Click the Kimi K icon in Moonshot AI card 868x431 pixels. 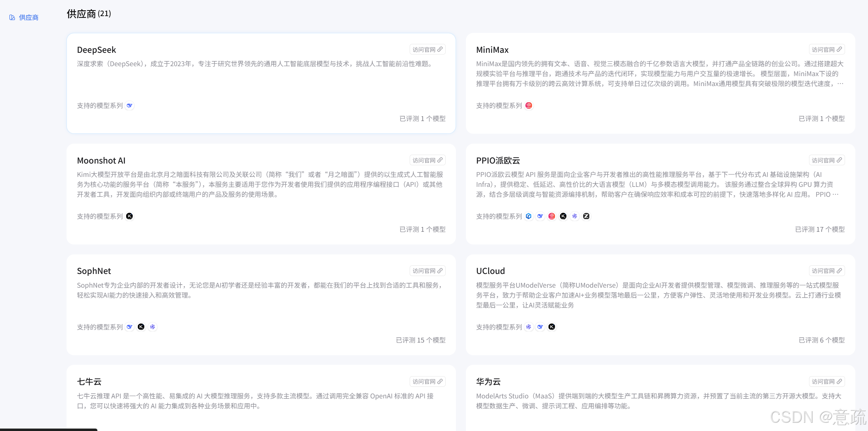129,216
